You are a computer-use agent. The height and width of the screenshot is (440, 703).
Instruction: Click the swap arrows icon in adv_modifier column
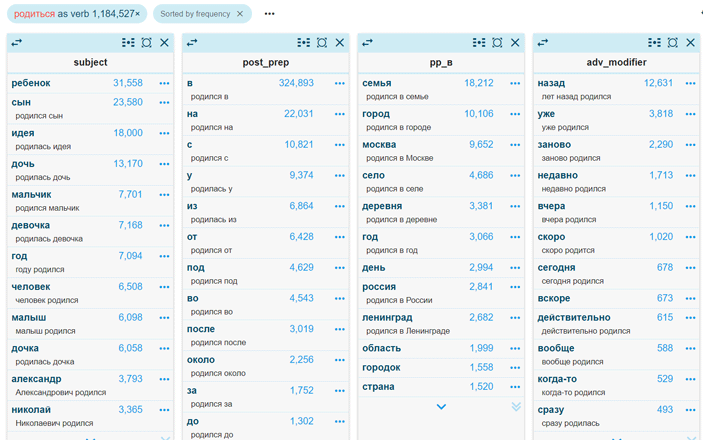pyautogui.click(x=543, y=43)
